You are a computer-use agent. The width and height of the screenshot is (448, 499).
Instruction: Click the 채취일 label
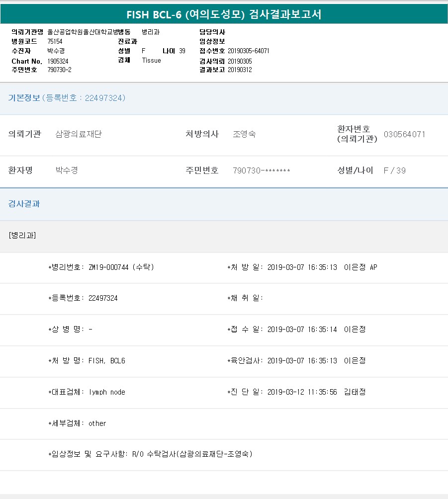[245, 298]
